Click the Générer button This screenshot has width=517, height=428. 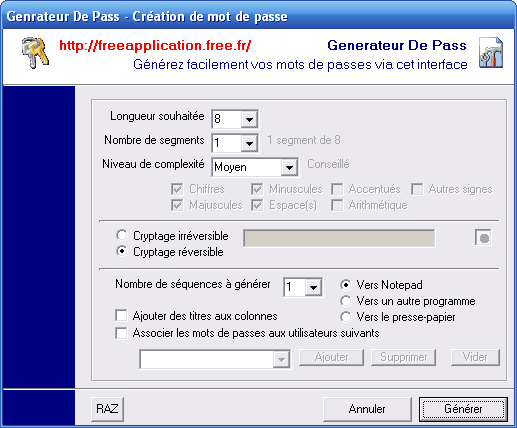click(463, 409)
